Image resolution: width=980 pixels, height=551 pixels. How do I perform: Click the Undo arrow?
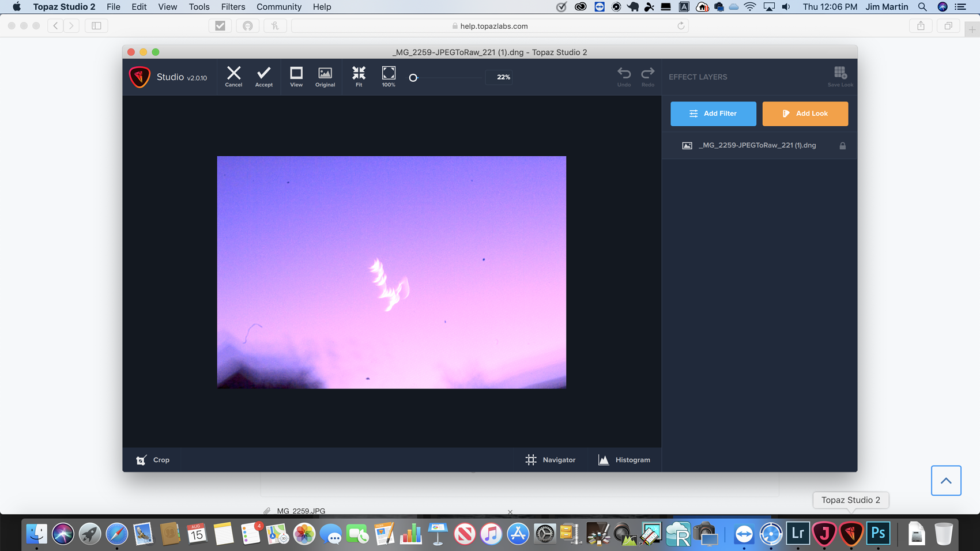624,76
